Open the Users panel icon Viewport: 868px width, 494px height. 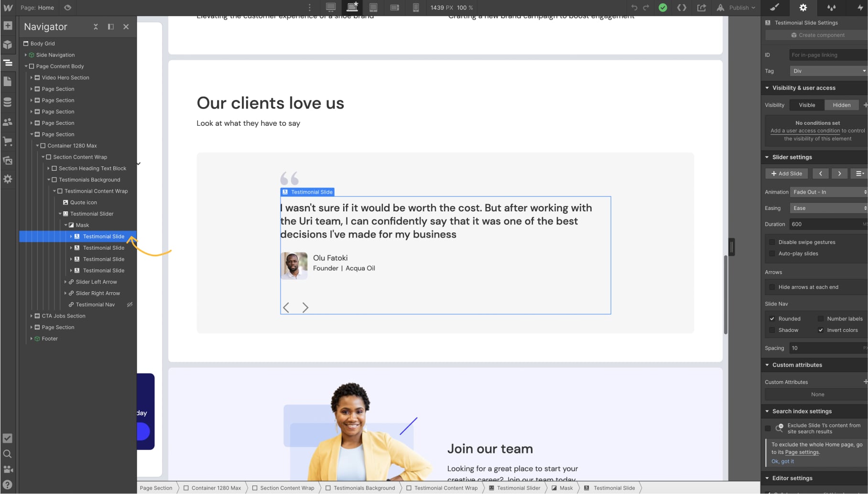coord(8,122)
